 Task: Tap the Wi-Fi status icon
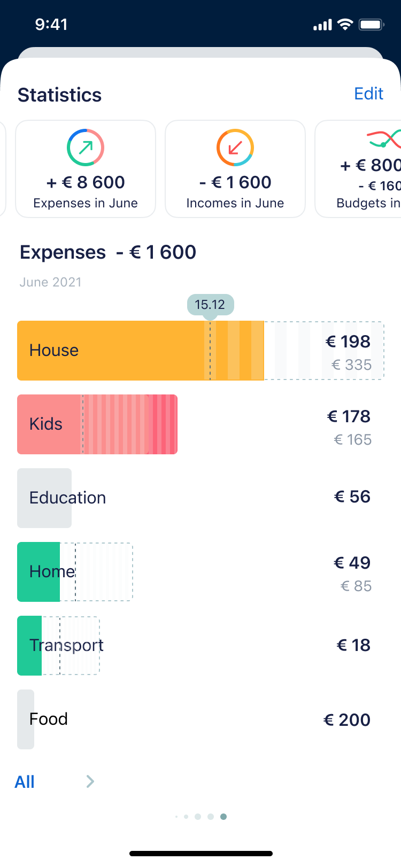[x=345, y=25]
